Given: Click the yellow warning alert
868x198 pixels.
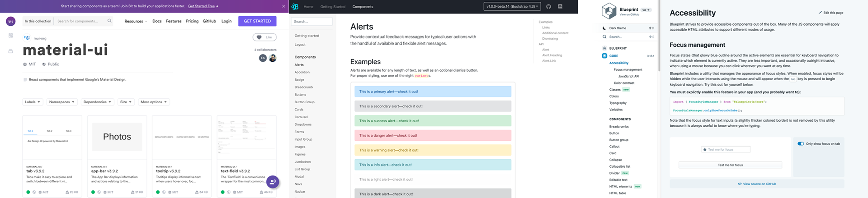Looking at the screenshot, I should click(x=433, y=150).
